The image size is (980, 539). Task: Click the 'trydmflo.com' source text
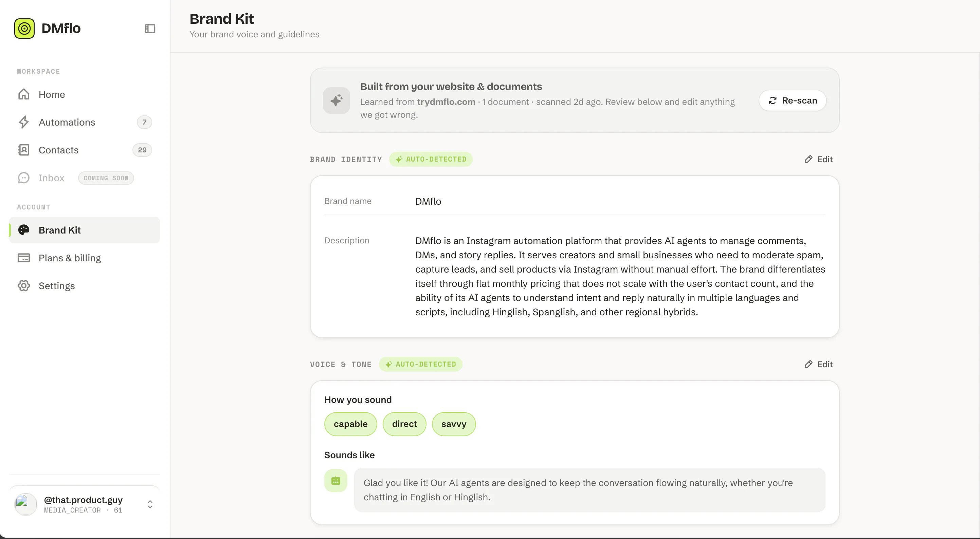click(x=446, y=102)
